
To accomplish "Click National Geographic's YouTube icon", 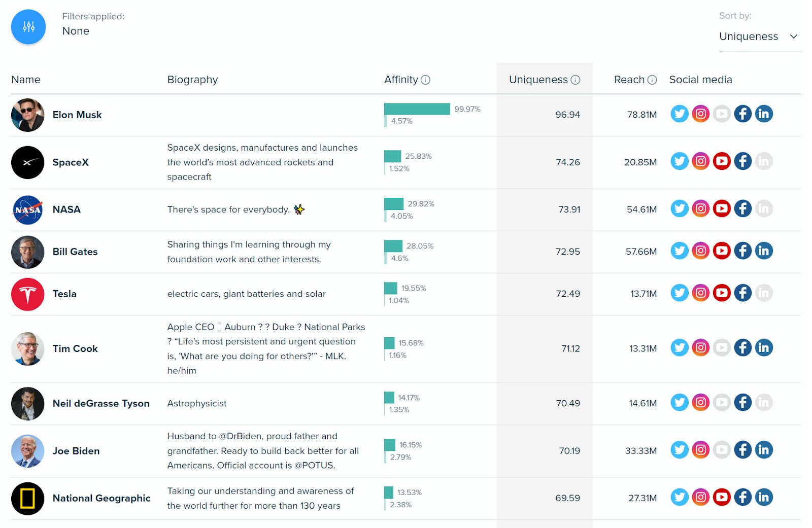I will [x=722, y=497].
